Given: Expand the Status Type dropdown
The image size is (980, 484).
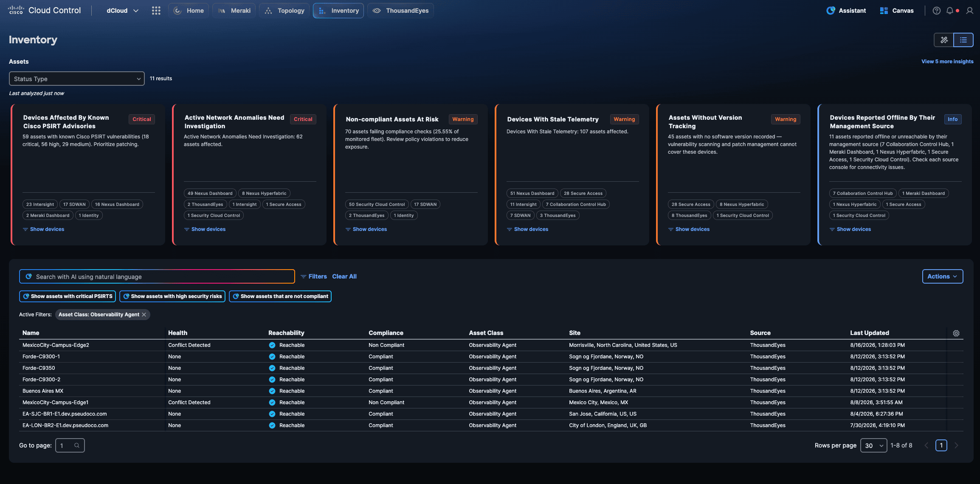Looking at the screenshot, I should pos(77,79).
